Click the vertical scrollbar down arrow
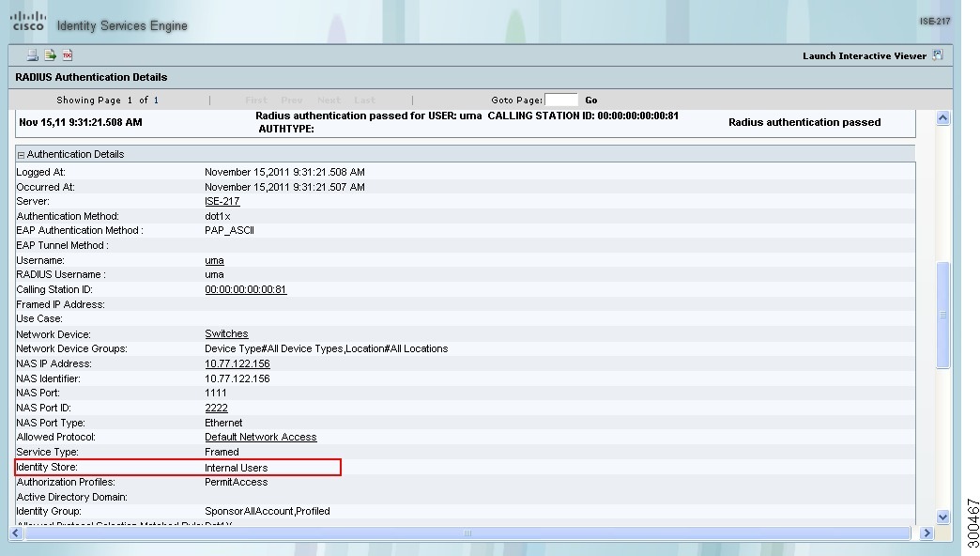 click(x=943, y=517)
